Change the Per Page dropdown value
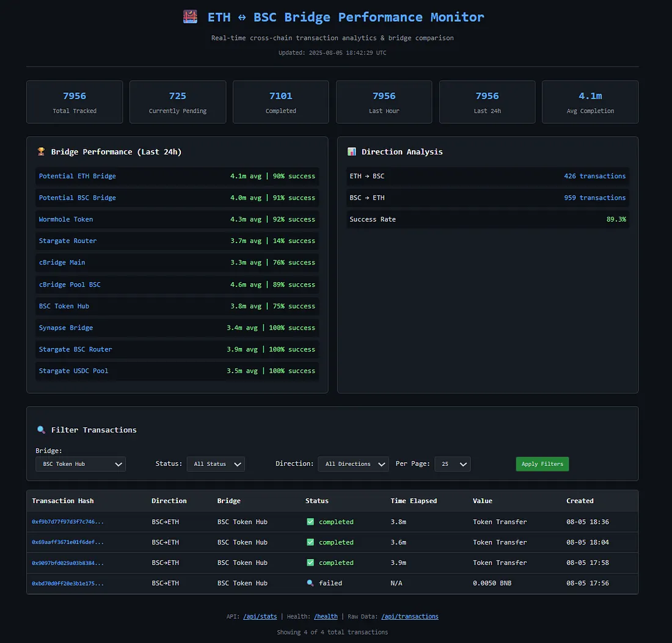Image resolution: width=672 pixels, height=643 pixels. pyautogui.click(x=453, y=464)
